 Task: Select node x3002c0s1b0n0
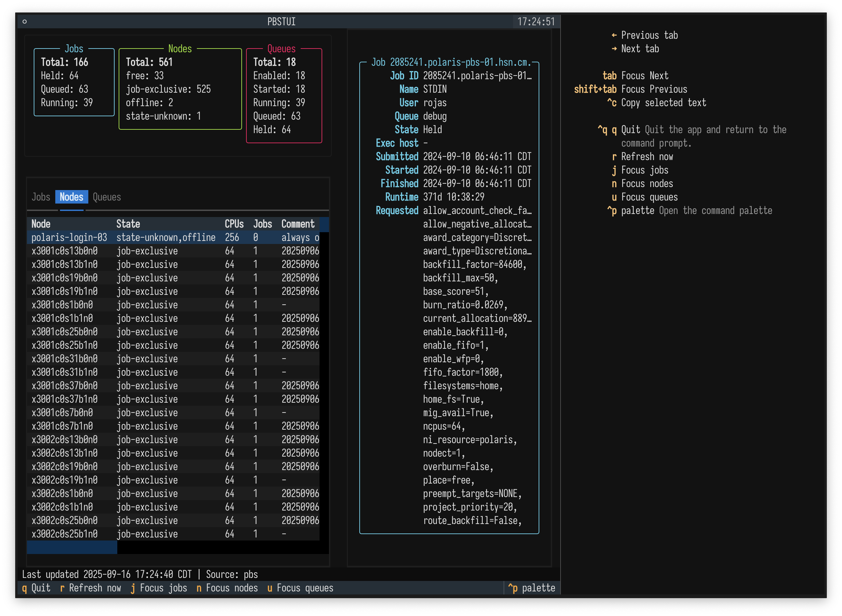[x=173, y=493]
